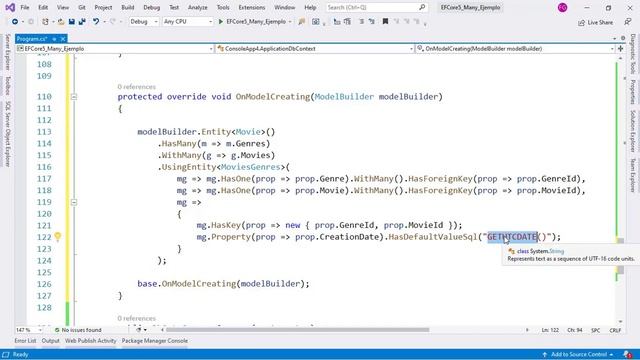Click the SPC indentation indicator
This screenshot has height=360, width=640.
(596, 330)
